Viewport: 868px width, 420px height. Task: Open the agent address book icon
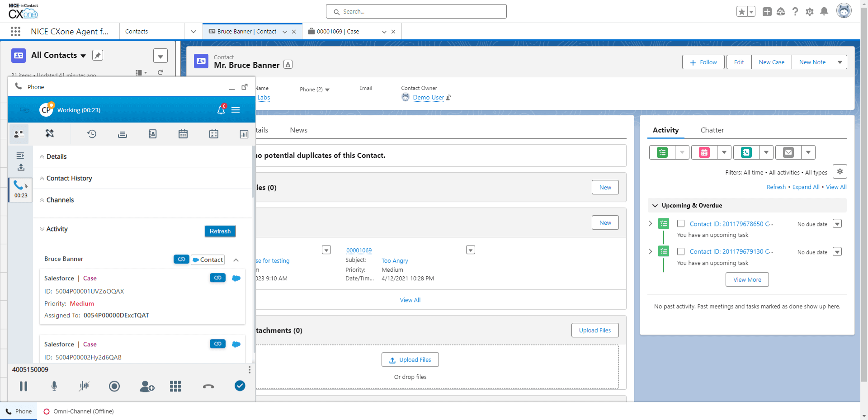click(x=153, y=134)
